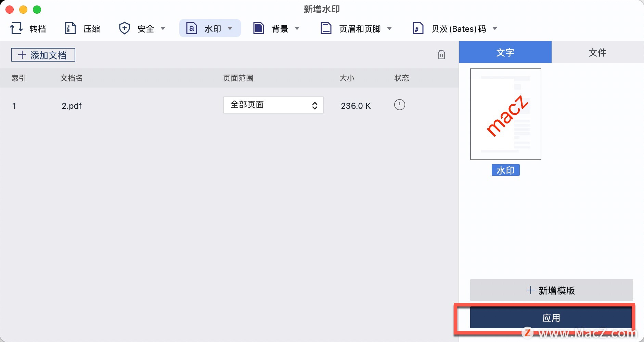Click the 236.0 K size value
This screenshot has width=644, height=342.
(x=356, y=106)
